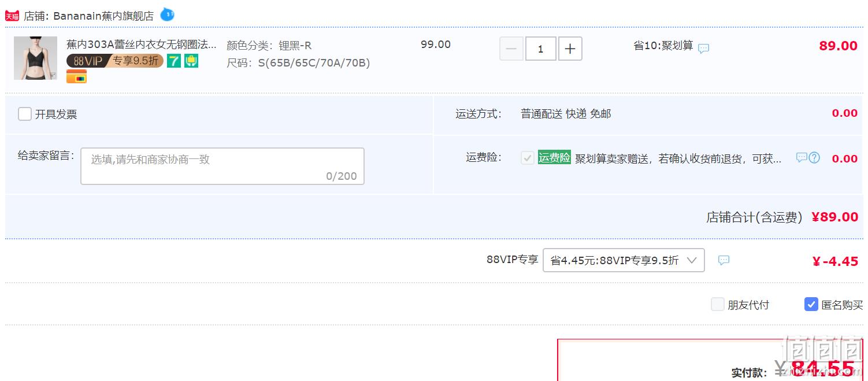
Task: Click the 运送方式 label
Action: 478,114
